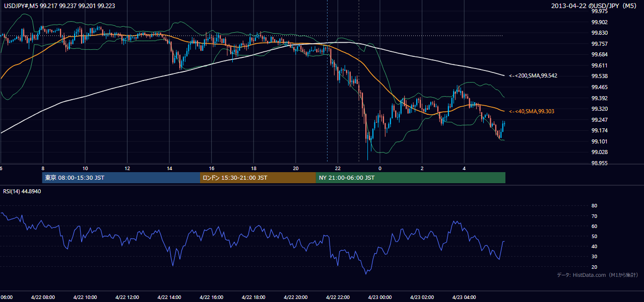Viewport: 644px width, 302px height.
Task: Click the 2013-04-22 USD/JPY (M5) title
Action: [x=595, y=6]
